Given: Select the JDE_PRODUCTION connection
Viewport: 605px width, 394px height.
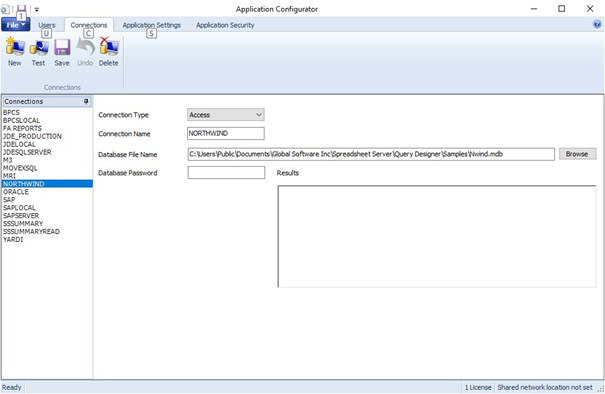Looking at the screenshot, I should (x=47, y=136).
